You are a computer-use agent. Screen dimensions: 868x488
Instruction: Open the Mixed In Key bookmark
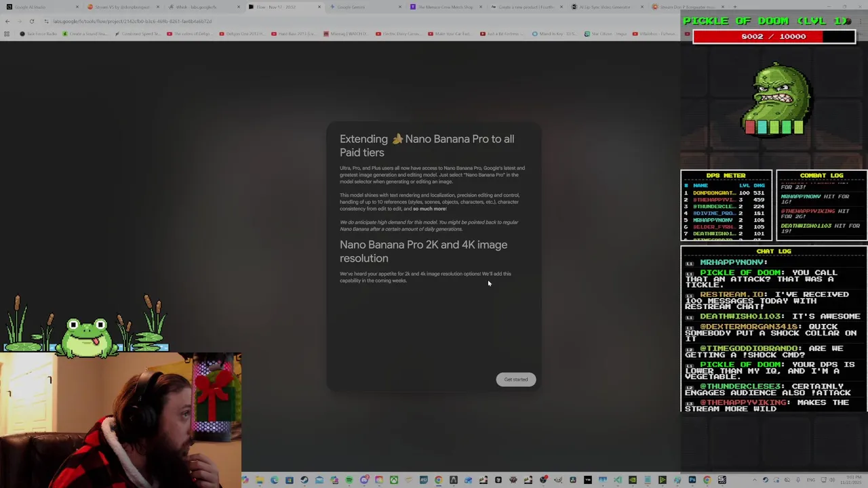coord(555,34)
